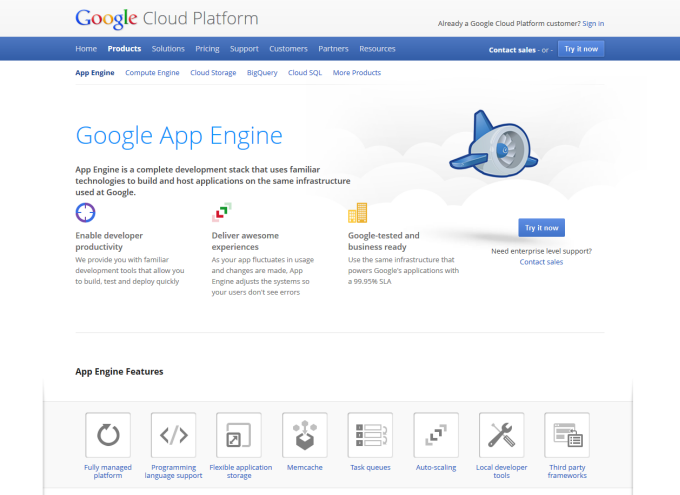
Task: Click the Google App Engine page heading
Action: click(x=179, y=136)
